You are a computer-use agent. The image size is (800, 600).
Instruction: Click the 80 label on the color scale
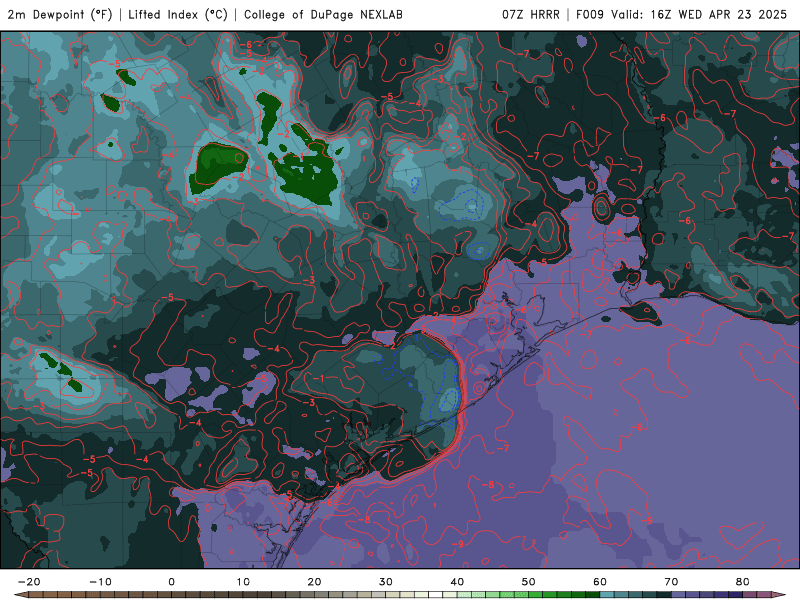pos(743,582)
